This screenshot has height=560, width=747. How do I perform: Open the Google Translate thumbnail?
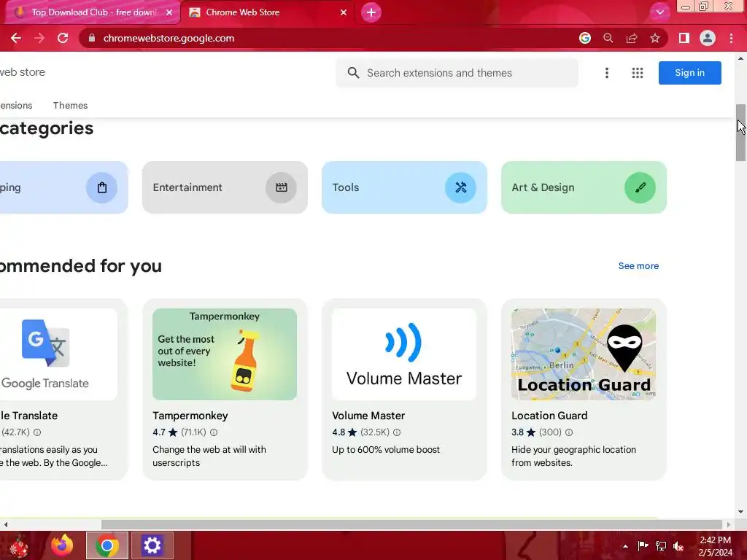[58, 354]
